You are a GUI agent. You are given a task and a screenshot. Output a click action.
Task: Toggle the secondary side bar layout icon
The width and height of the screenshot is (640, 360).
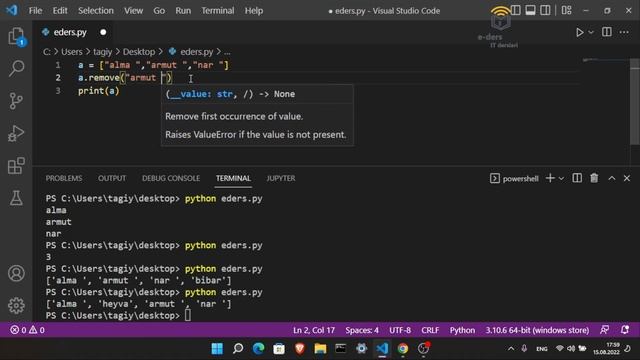tap(545, 10)
